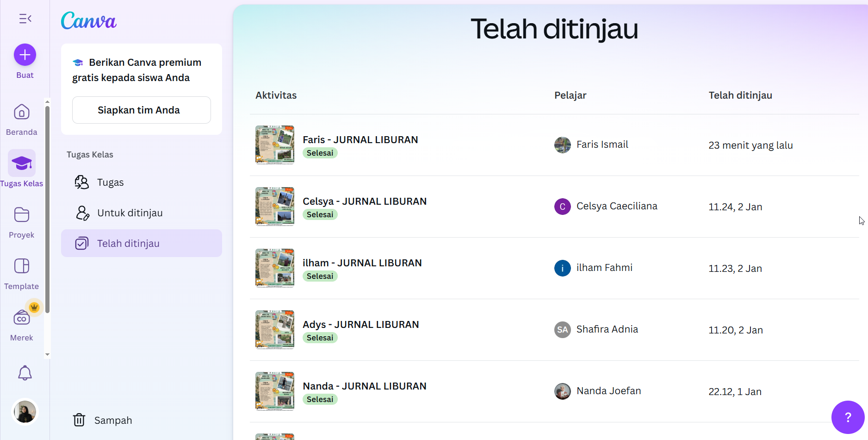Screen dimensions: 868x440
Task: Click the 22.12, 1 Jan timestamp
Action: pos(735,392)
